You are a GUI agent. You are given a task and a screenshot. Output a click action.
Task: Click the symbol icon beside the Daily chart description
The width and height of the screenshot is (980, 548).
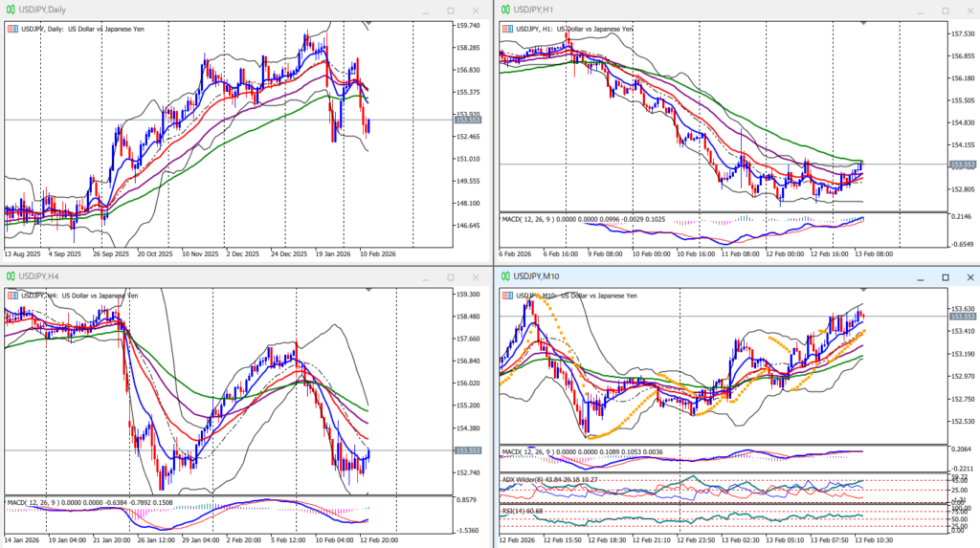(12, 29)
